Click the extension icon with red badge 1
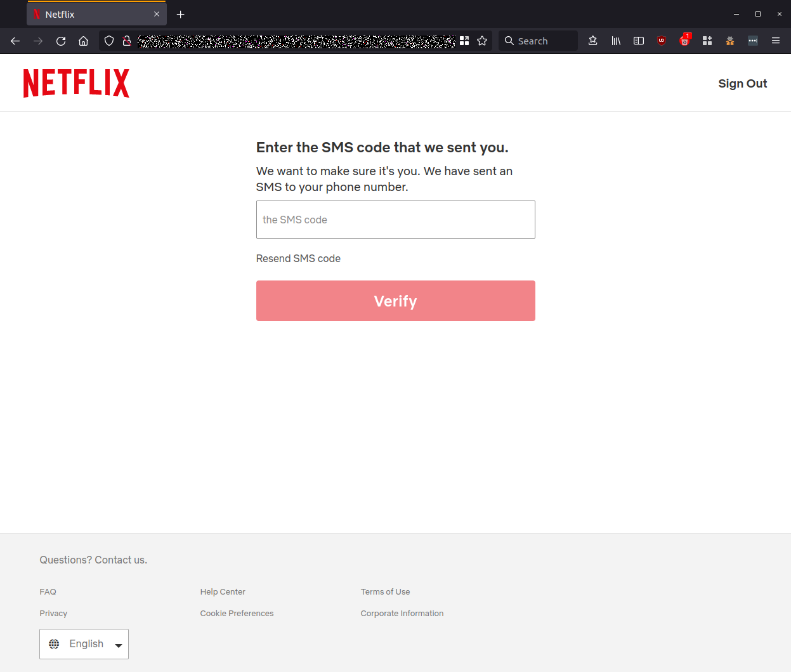Viewport: 791px width, 672px height. [684, 41]
